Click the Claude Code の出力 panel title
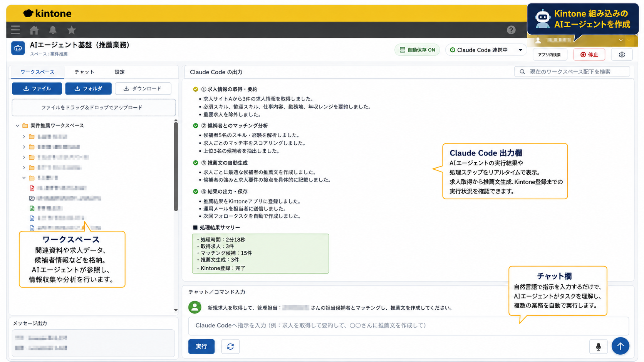Viewport: 644px width, 362px height. pos(216,72)
